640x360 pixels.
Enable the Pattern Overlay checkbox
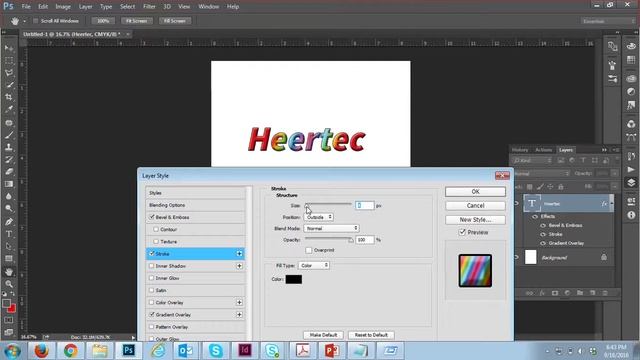pos(152,327)
